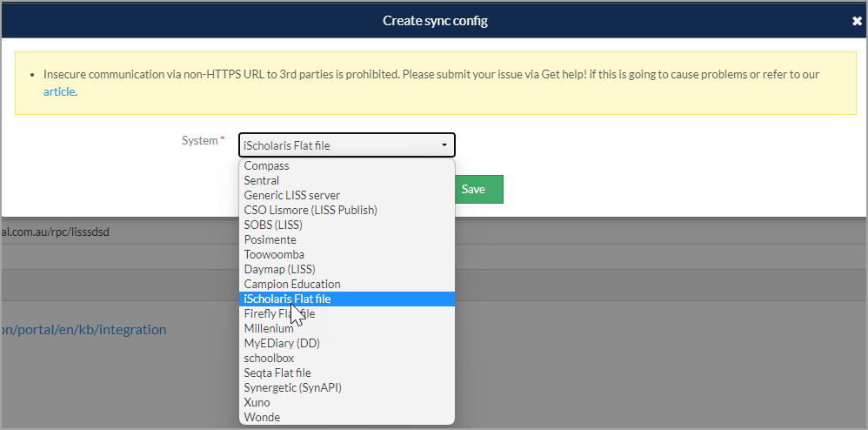Select Wonde option

pos(347,417)
